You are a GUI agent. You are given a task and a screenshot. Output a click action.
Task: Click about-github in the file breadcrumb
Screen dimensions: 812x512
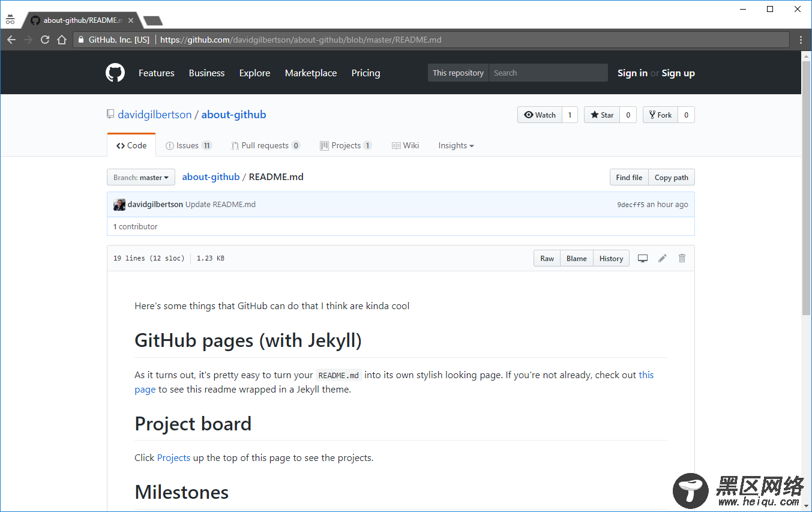click(x=211, y=176)
